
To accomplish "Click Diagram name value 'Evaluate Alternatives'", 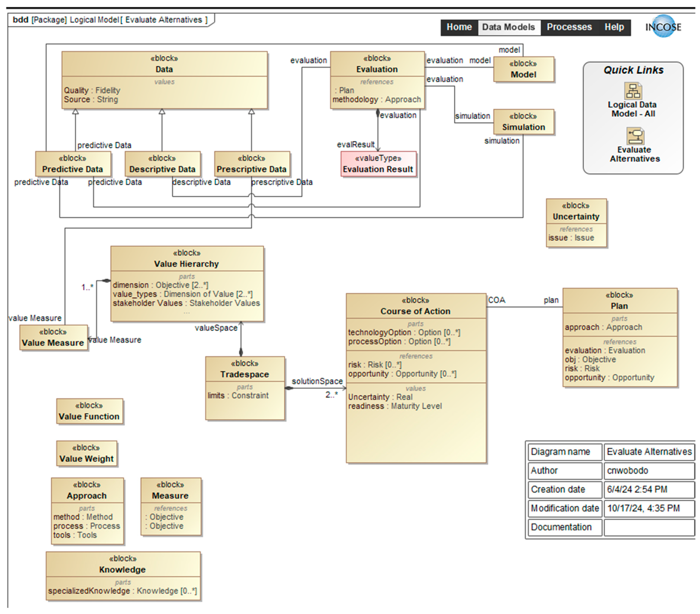I will click(649, 452).
